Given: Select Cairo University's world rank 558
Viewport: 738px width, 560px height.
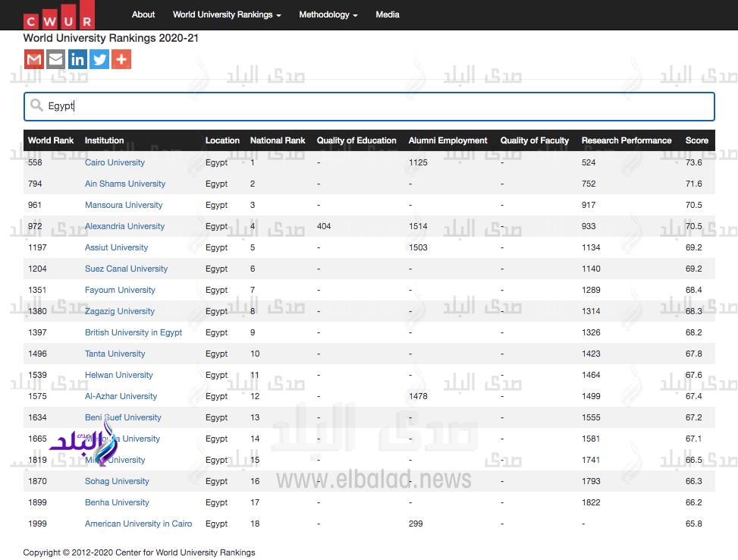Looking at the screenshot, I should [35, 162].
